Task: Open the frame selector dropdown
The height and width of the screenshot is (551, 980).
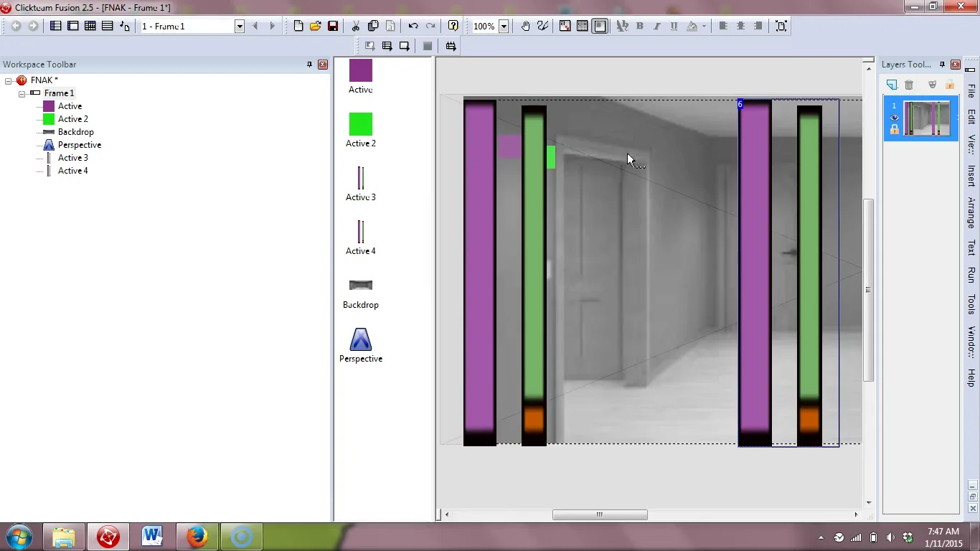Action: pyautogui.click(x=240, y=26)
